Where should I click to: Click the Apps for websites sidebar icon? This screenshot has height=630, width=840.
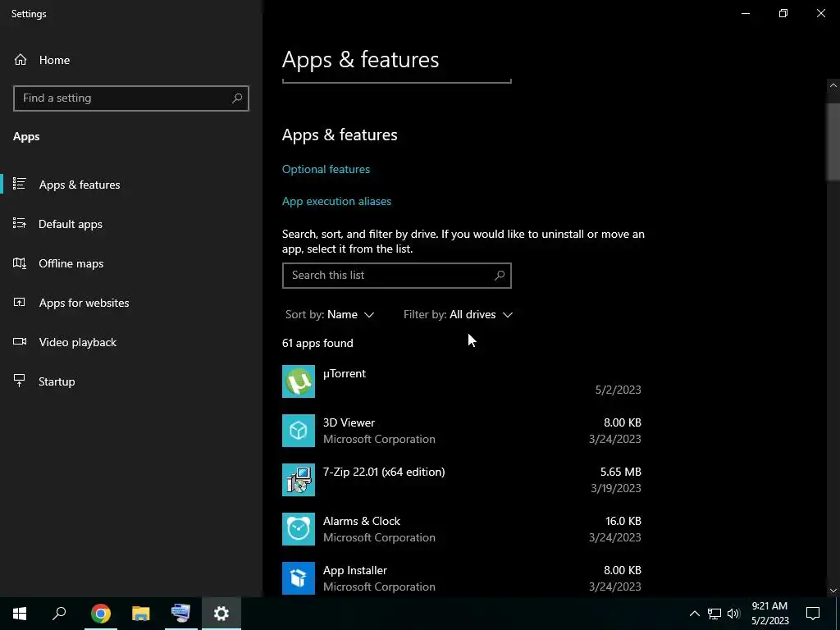tap(20, 302)
